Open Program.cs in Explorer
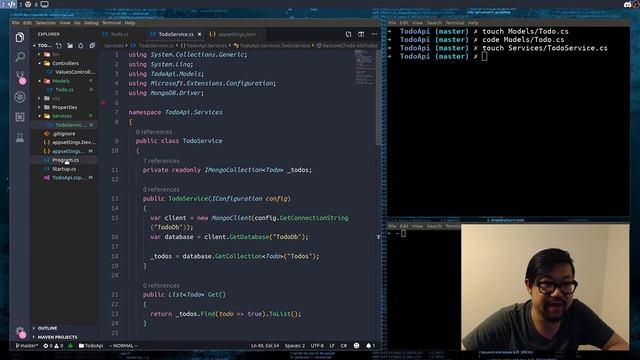The height and width of the screenshot is (360, 640). point(65,160)
